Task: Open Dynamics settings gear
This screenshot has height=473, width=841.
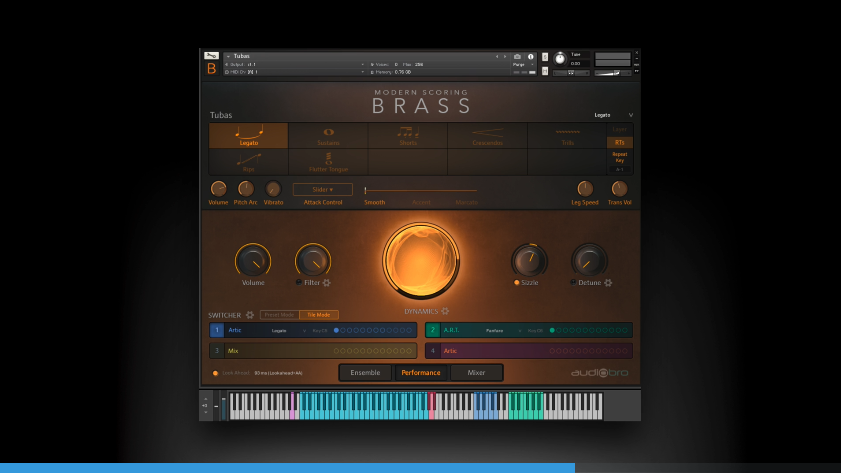Action: tap(445, 311)
